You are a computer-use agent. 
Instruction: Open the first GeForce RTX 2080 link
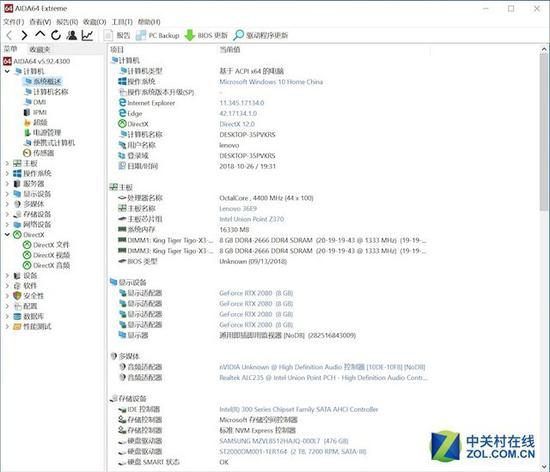coord(256,293)
